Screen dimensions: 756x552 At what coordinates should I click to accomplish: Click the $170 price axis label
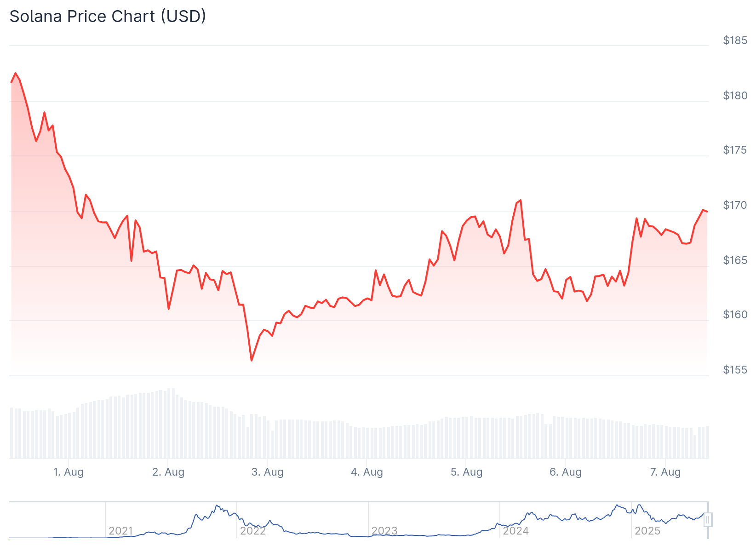pos(735,205)
